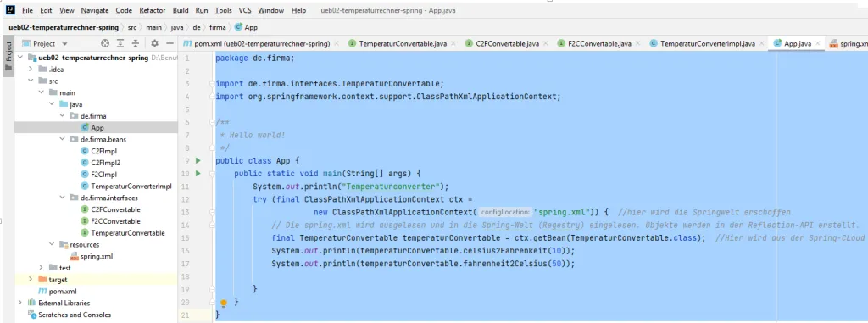Expand External Libraries node
Viewport: 868px width, 323px height.
pos(20,303)
